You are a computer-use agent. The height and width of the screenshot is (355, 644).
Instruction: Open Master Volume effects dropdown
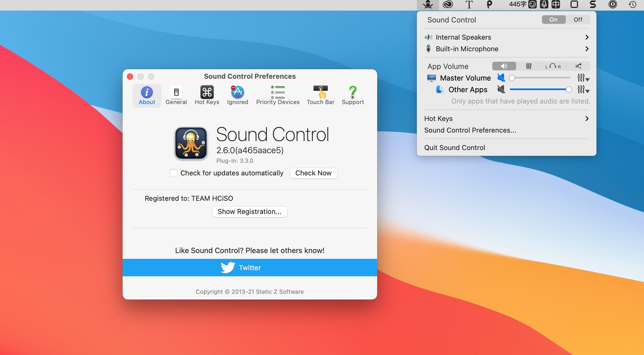[x=583, y=78]
